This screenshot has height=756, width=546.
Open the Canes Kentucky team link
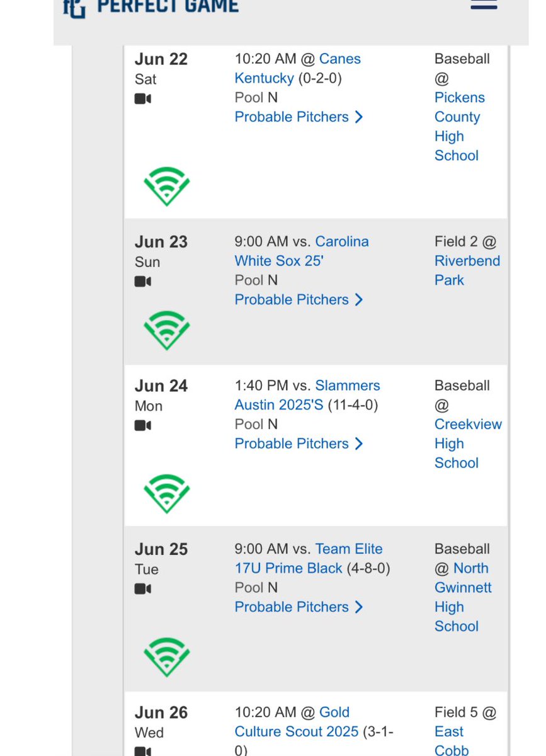pos(298,69)
